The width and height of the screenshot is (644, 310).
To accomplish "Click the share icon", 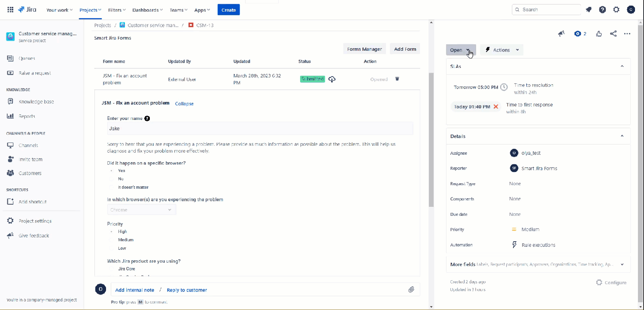I will (613, 34).
